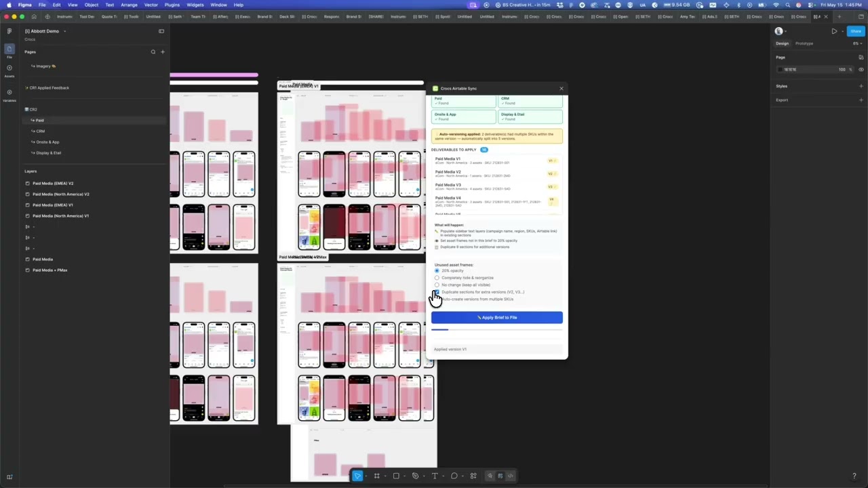Open local variables icon beside Page heading

pos(861,58)
